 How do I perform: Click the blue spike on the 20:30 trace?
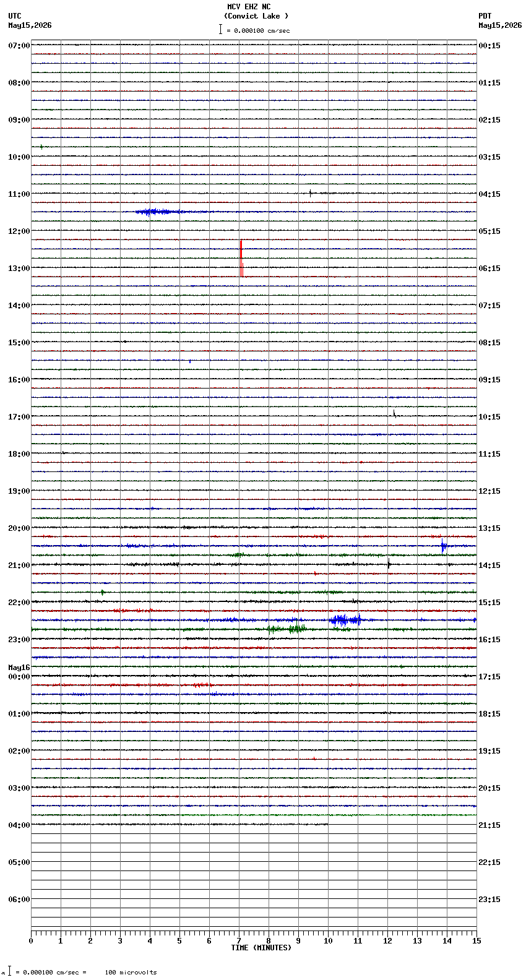pos(444,546)
